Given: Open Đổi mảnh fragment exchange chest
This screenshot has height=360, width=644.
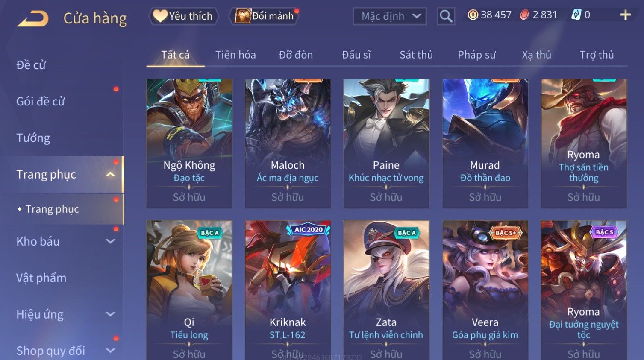Looking at the screenshot, I should 265,16.
